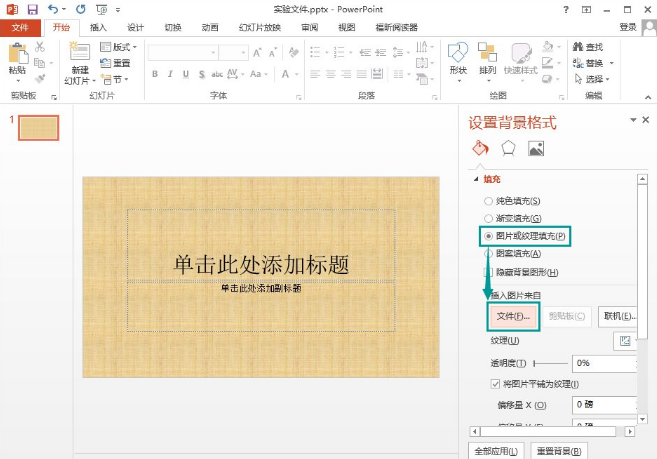This screenshot has width=657, height=459.
Task: Select the 纯色填充 solid fill radio button
Action: tap(488, 201)
